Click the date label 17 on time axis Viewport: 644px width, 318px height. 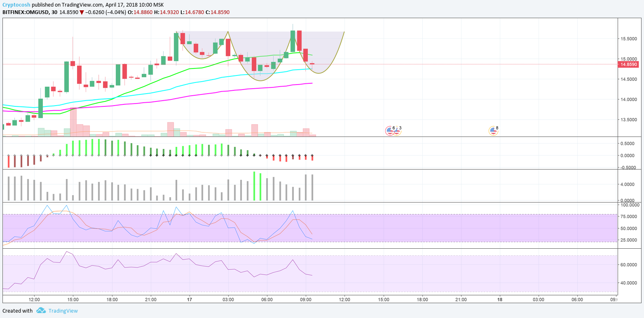pyautogui.click(x=190, y=299)
